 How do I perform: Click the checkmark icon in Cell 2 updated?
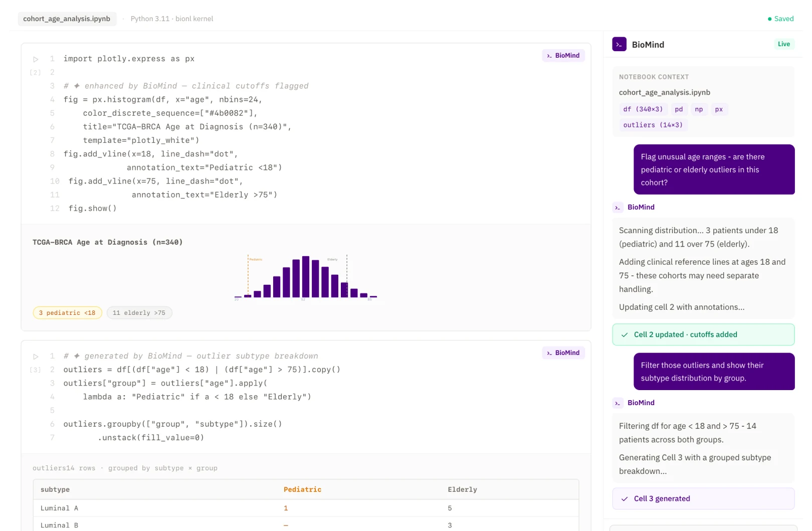click(x=625, y=335)
